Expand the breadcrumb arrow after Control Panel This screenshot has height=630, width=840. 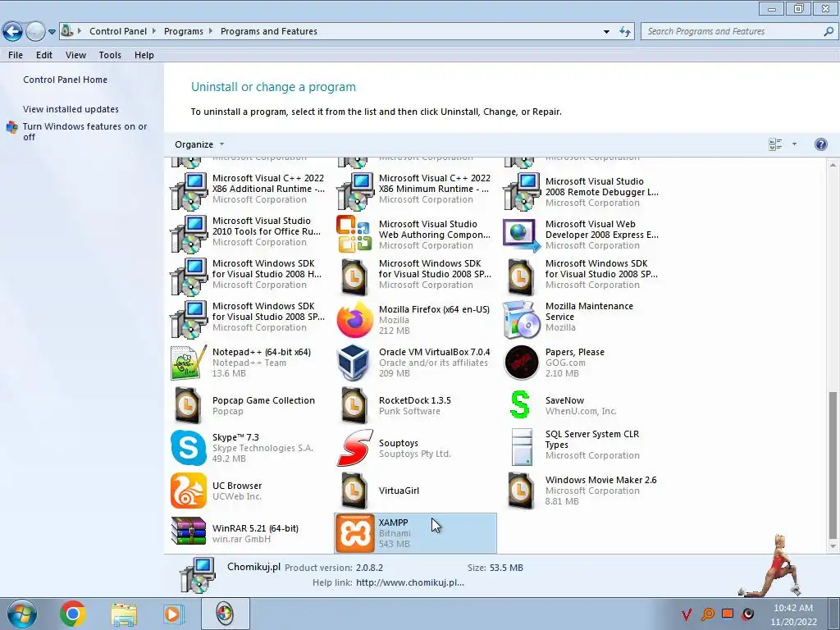point(154,31)
